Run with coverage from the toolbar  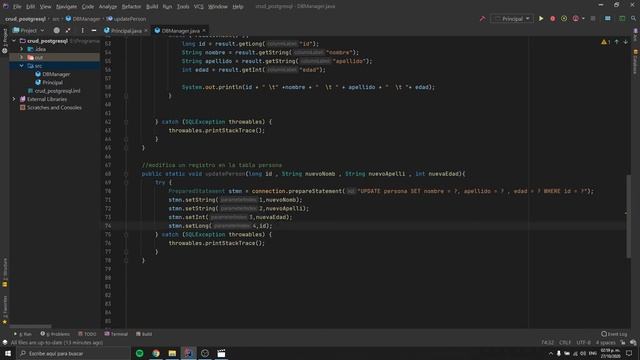564,19
